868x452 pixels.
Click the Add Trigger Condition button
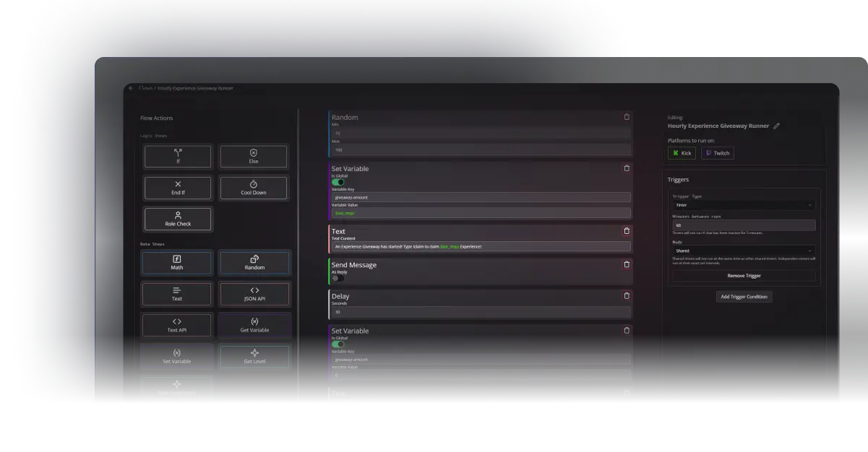point(744,297)
